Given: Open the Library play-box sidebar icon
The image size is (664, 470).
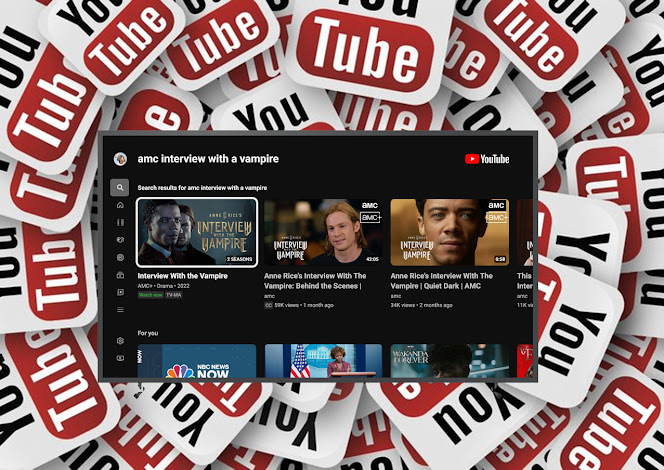Looking at the screenshot, I should click(120, 292).
